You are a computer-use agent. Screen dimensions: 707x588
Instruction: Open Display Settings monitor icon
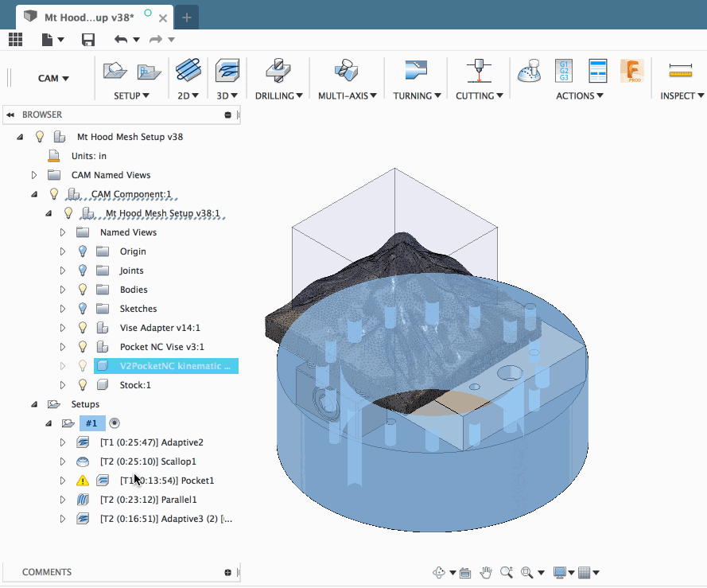(x=560, y=573)
